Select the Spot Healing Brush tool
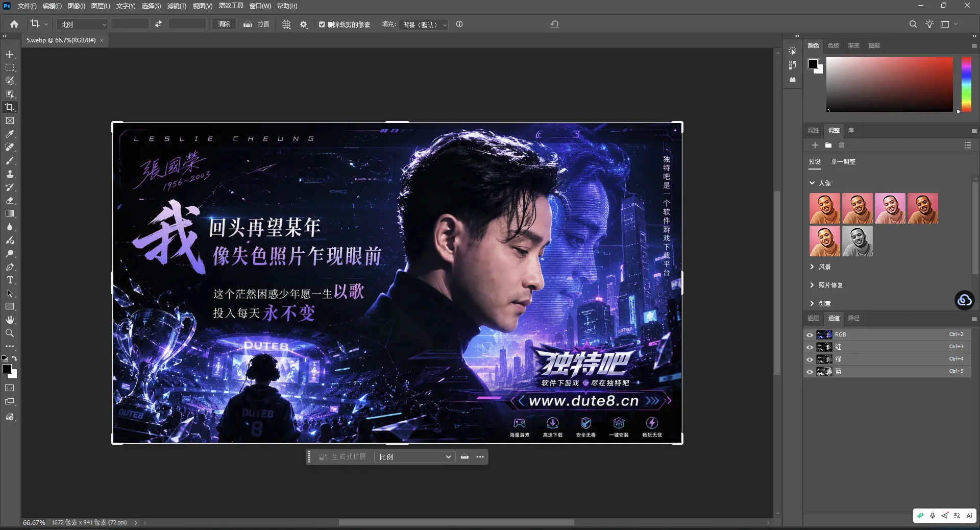Viewport: 980px width, 530px height. (10, 147)
